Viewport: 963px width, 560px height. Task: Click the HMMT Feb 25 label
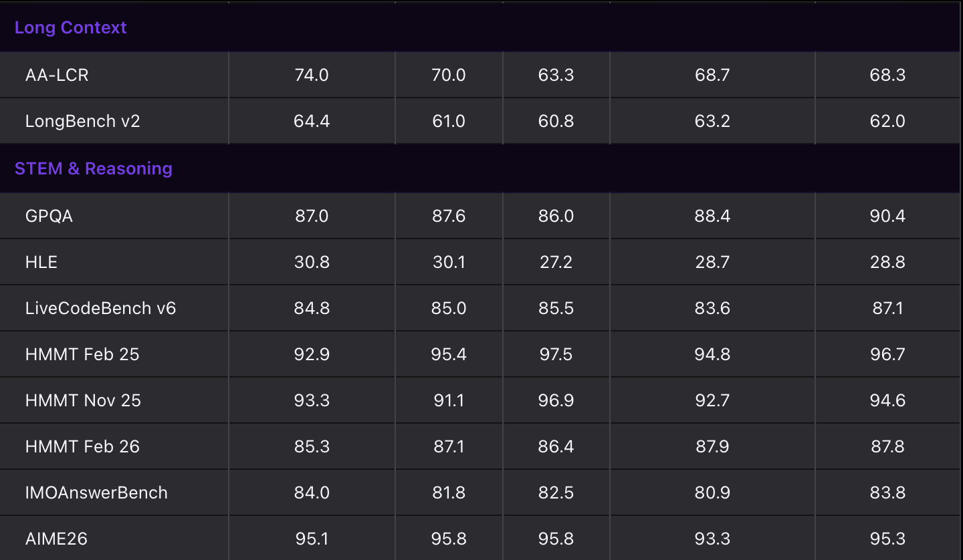tap(82, 354)
